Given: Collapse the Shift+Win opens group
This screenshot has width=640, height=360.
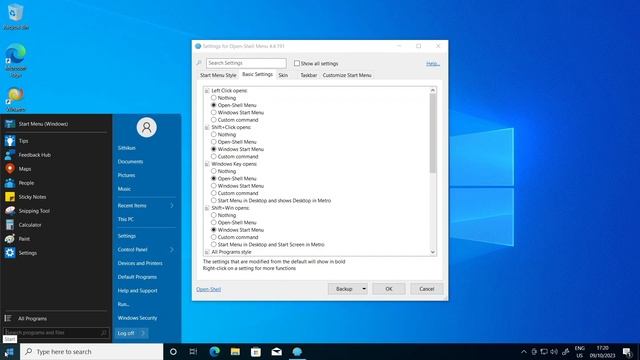Looking at the screenshot, I should tap(207, 208).
